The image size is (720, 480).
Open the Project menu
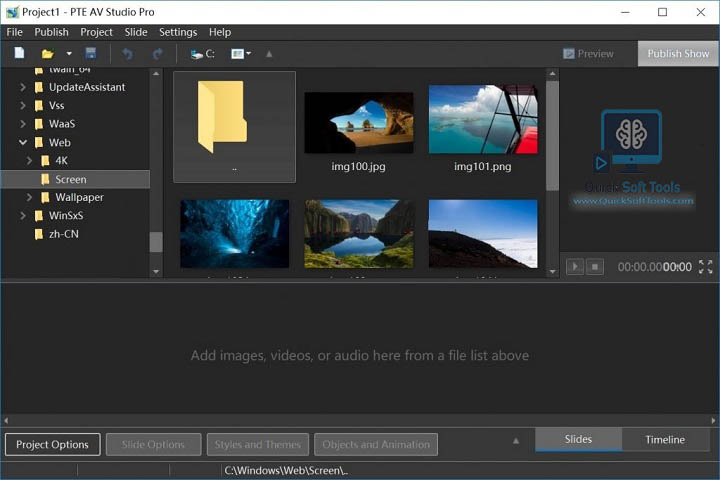click(x=96, y=32)
